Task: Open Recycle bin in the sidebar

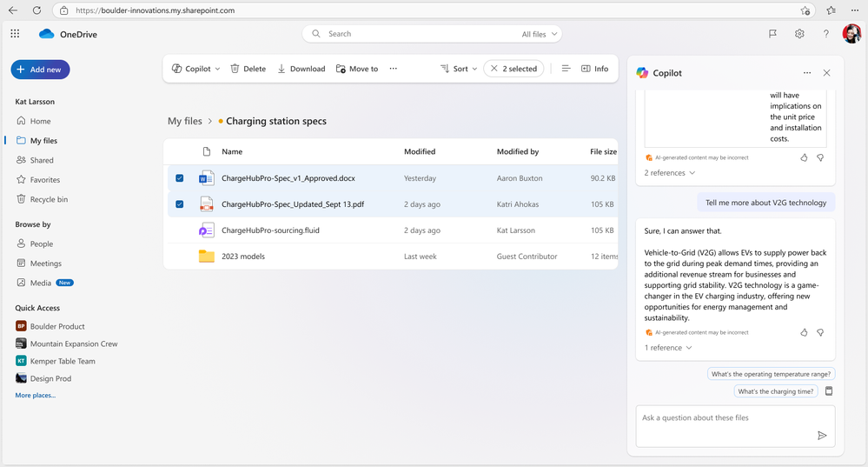Action: (42, 199)
